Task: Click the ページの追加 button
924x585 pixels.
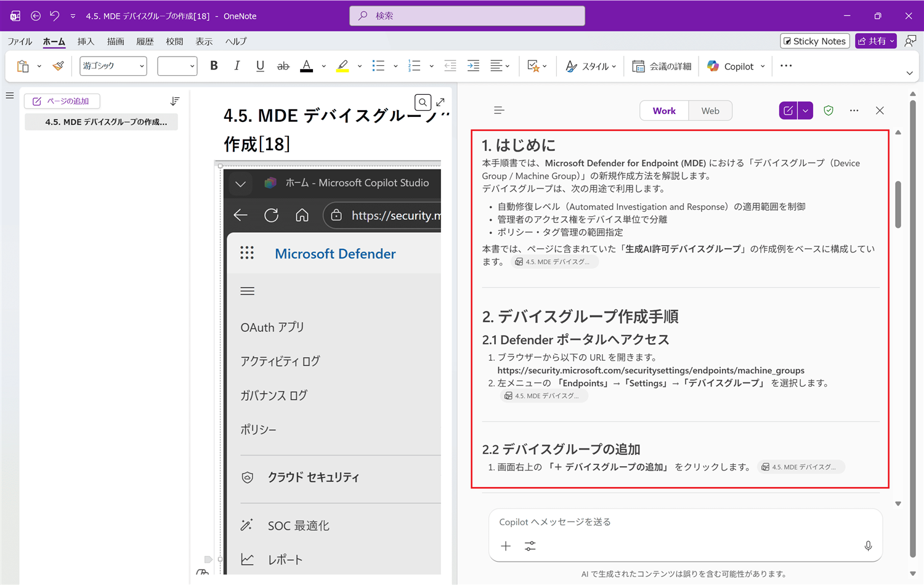Action: (x=62, y=101)
